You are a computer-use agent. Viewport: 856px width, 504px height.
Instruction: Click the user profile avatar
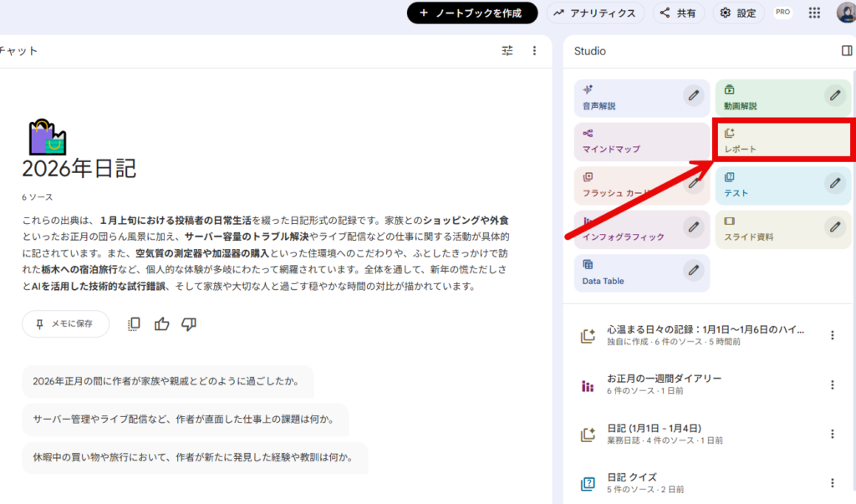click(x=845, y=13)
